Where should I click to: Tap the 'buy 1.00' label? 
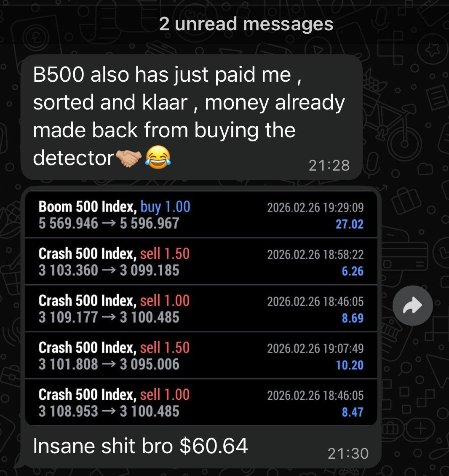[166, 207]
